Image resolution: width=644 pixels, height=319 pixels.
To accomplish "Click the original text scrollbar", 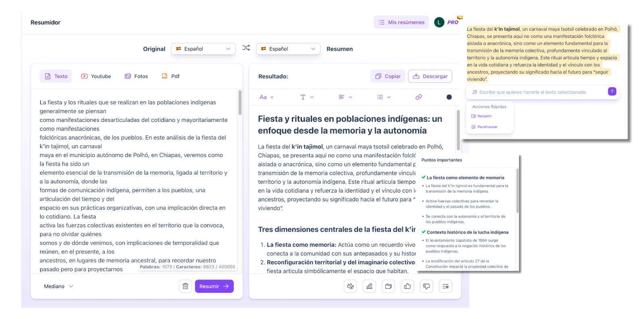I will pos(240,103).
